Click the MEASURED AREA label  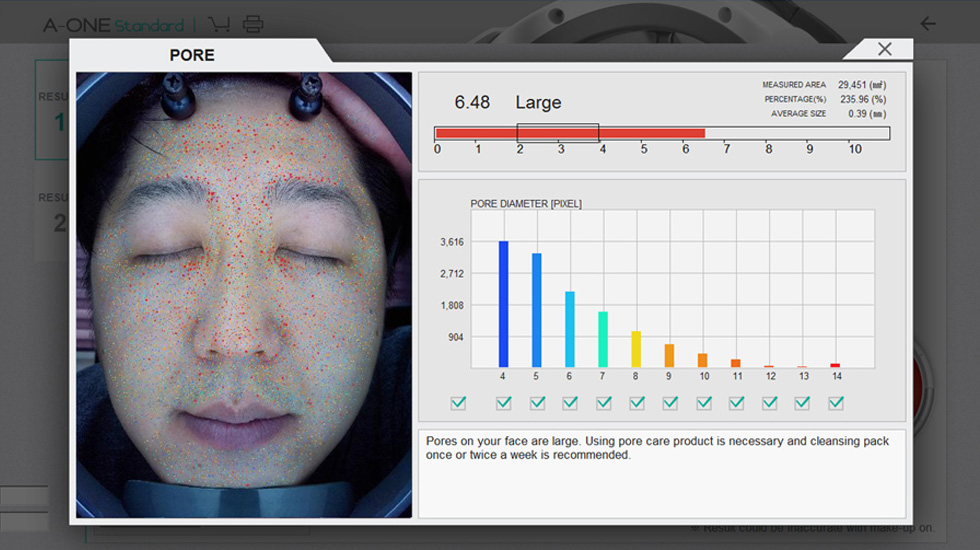coord(794,84)
